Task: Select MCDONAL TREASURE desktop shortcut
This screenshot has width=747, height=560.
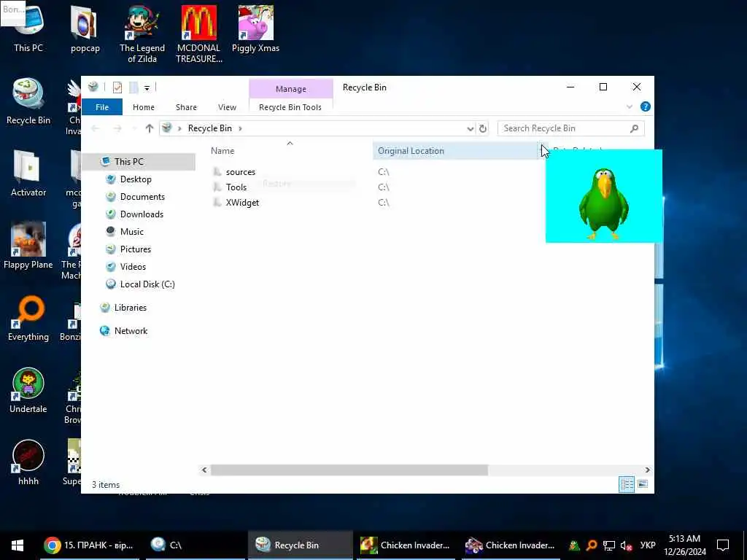Action: (198, 34)
